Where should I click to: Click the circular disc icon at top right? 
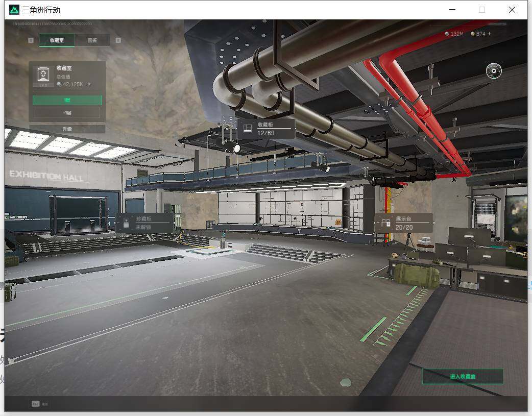coord(494,70)
